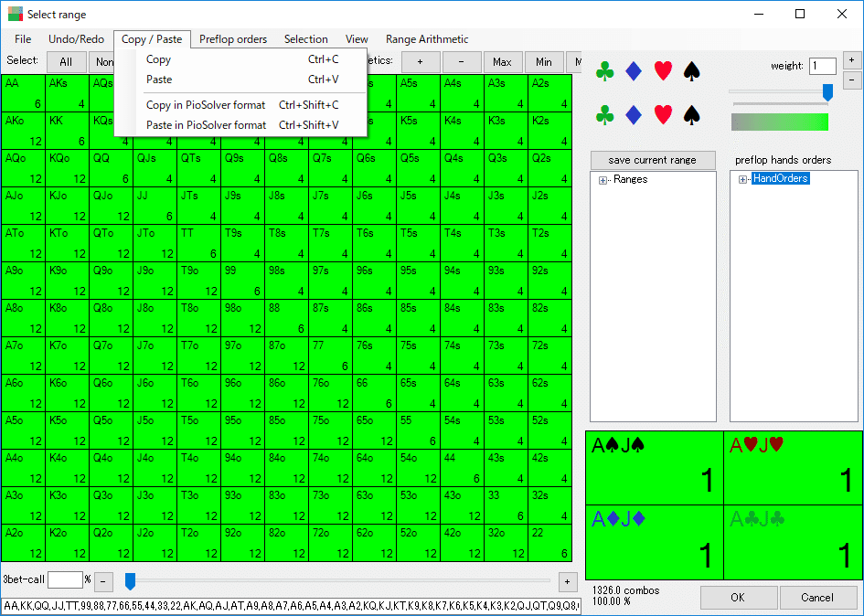Confirm the range with OK

(x=738, y=597)
